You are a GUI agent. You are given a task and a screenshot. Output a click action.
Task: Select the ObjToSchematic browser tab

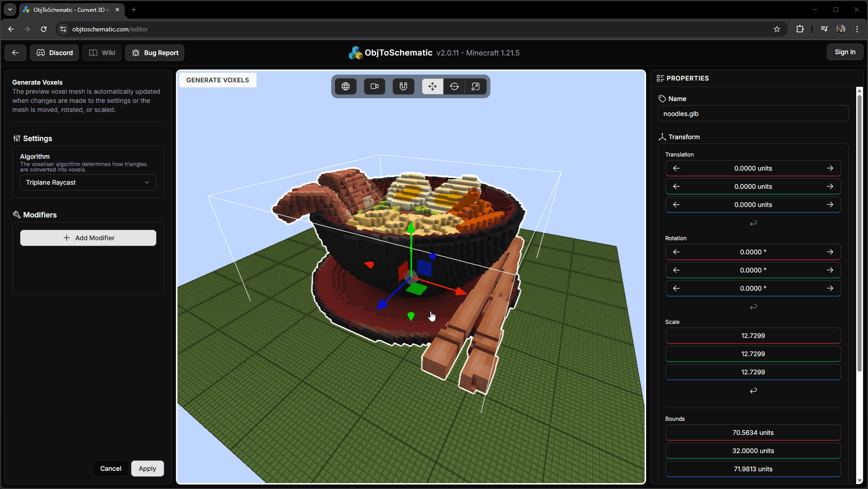[x=71, y=10]
